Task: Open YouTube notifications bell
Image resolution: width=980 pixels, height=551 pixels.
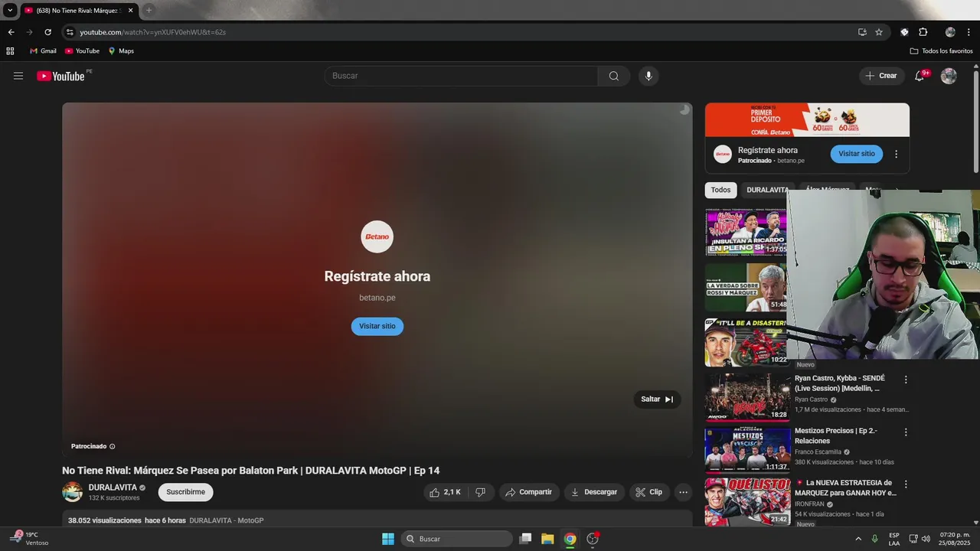Action: click(920, 76)
